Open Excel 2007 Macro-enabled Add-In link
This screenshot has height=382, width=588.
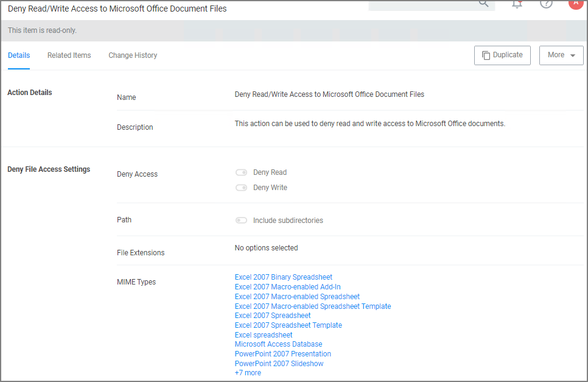(287, 287)
